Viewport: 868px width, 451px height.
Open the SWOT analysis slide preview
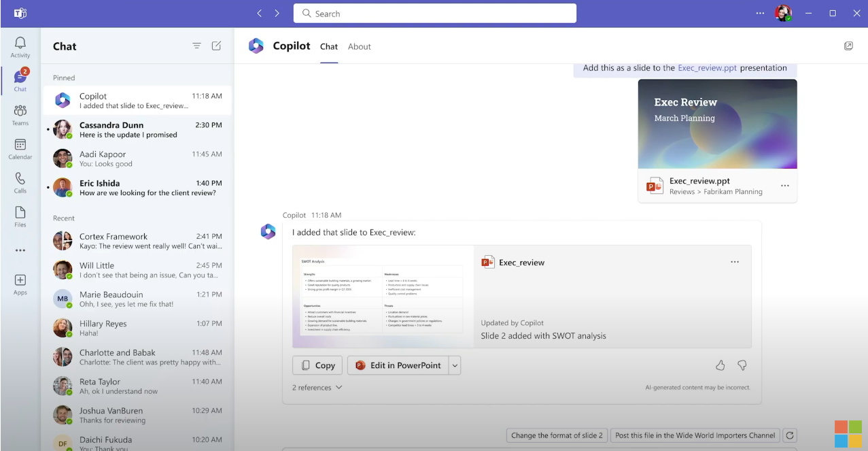tap(383, 297)
